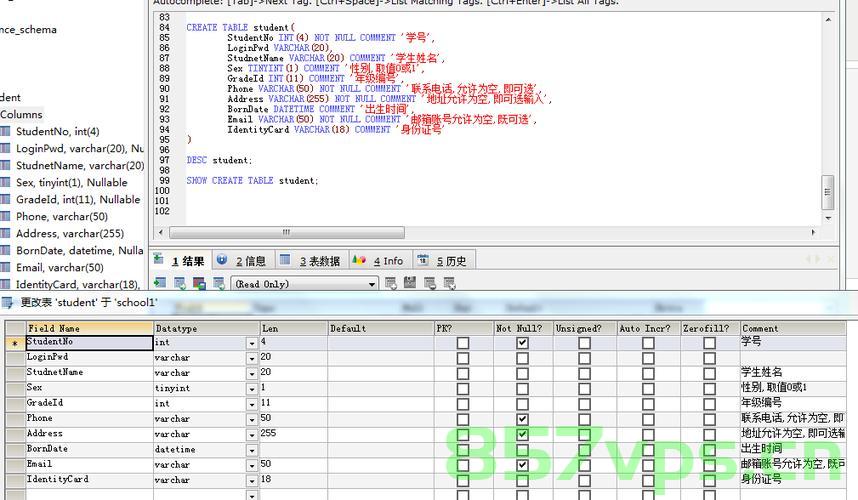
Task: Click the Default cell for LoginPwd row
Action: coord(381,358)
